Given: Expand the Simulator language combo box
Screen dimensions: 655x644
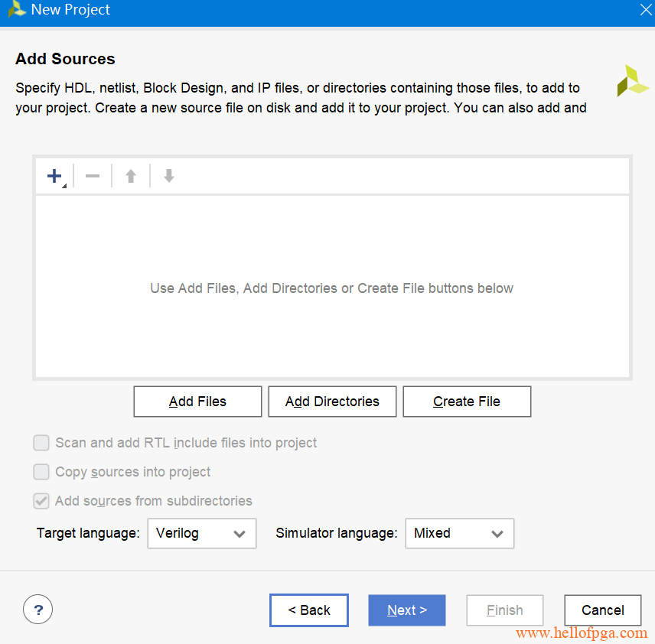Looking at the screenshot, I should [x=460, y=533].
